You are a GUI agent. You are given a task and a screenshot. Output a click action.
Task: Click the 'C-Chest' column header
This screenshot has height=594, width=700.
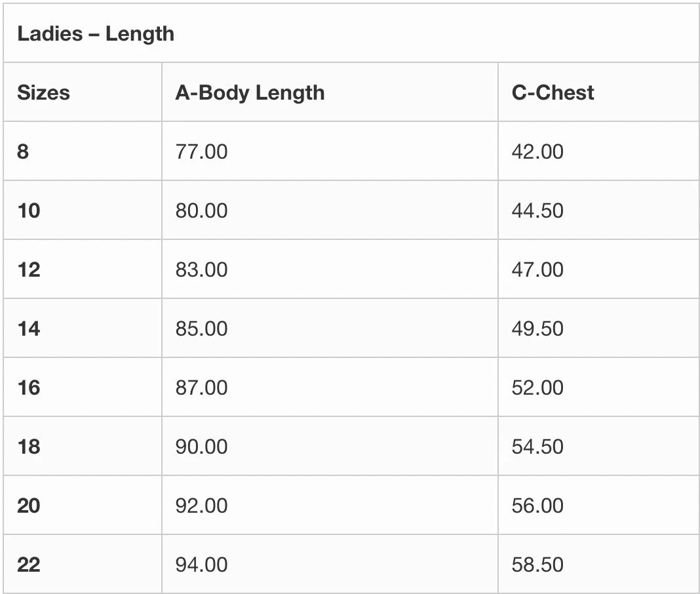tap(553, 92)
